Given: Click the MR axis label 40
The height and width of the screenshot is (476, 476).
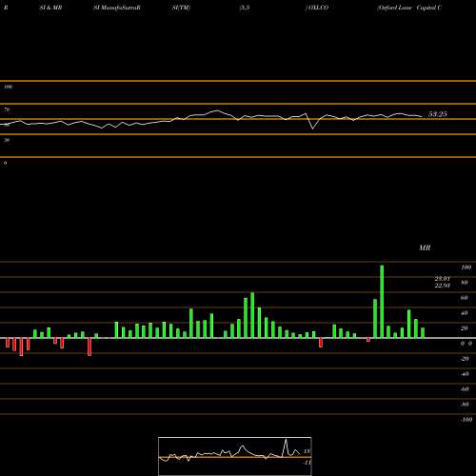Looking at the screenshot, I should tap(465, 313).
